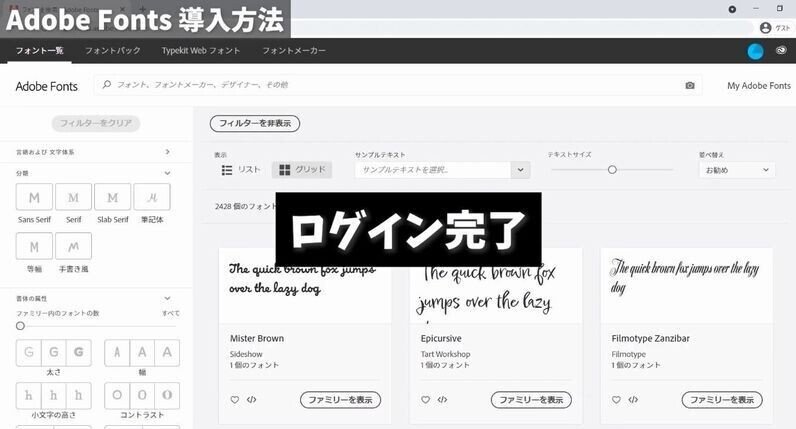Click the browser ゲスト profile icon
This screenshot has height=429, width=796.
click(x=766, y=28)
